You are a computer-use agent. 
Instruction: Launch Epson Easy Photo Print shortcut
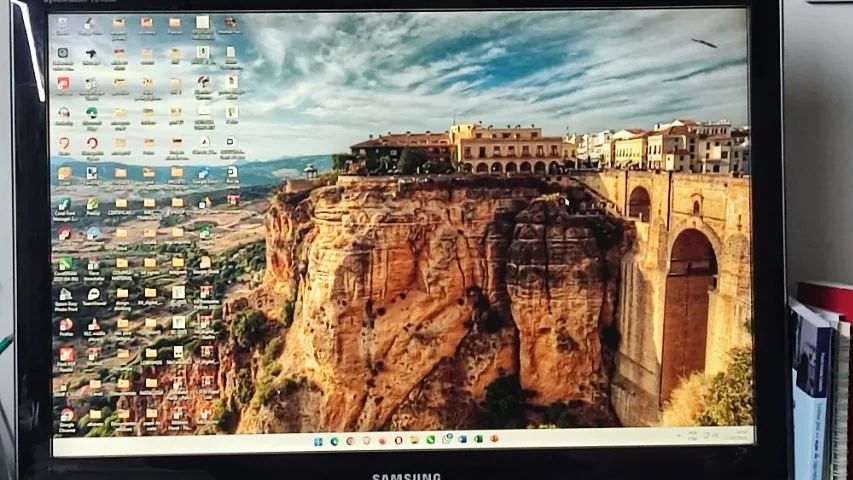tap(65, 300)
